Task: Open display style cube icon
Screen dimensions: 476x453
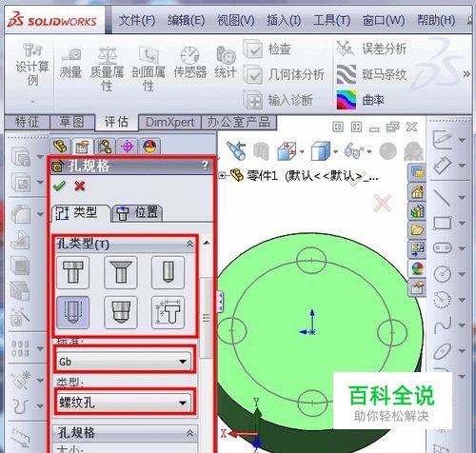Action: pos(321,151)
